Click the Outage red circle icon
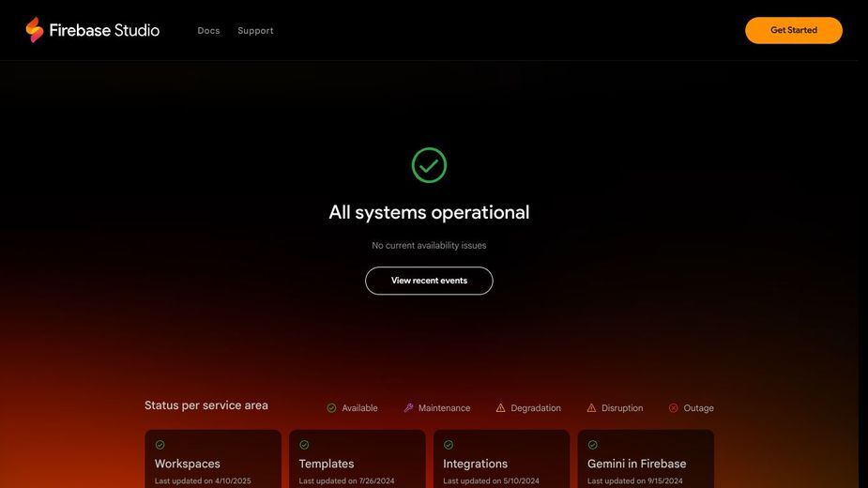The width and height of the screenshot is (868, 488). pyautogui.click(x=673, y=408)
